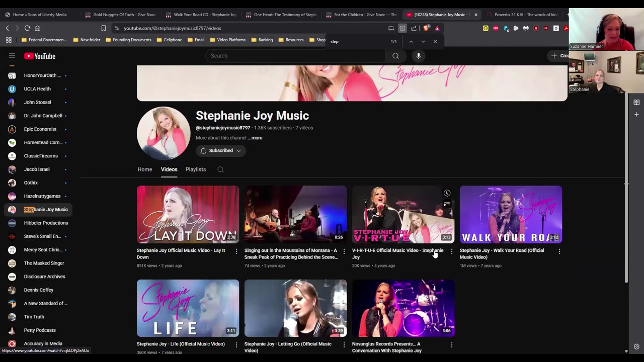Click in the YouTube search field
Image resolution: width=644 pixels, height=362 pixels.
coord(295,56)
